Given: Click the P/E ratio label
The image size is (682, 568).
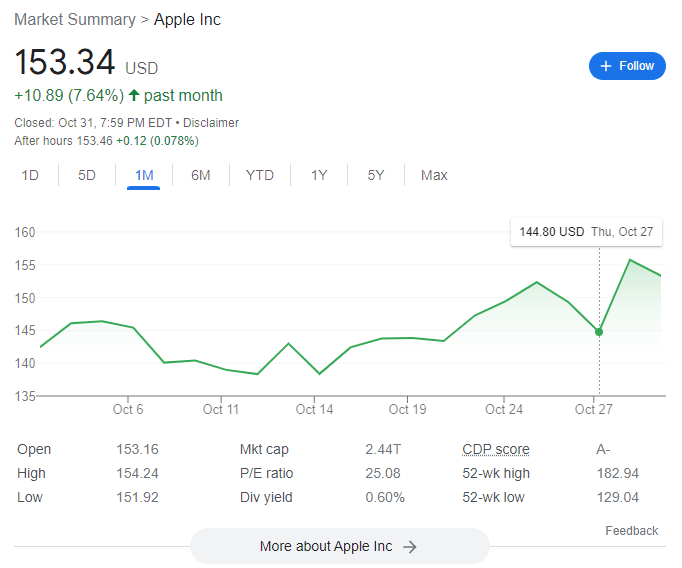Looking at the screenshot, I should [x=266, y=473].
